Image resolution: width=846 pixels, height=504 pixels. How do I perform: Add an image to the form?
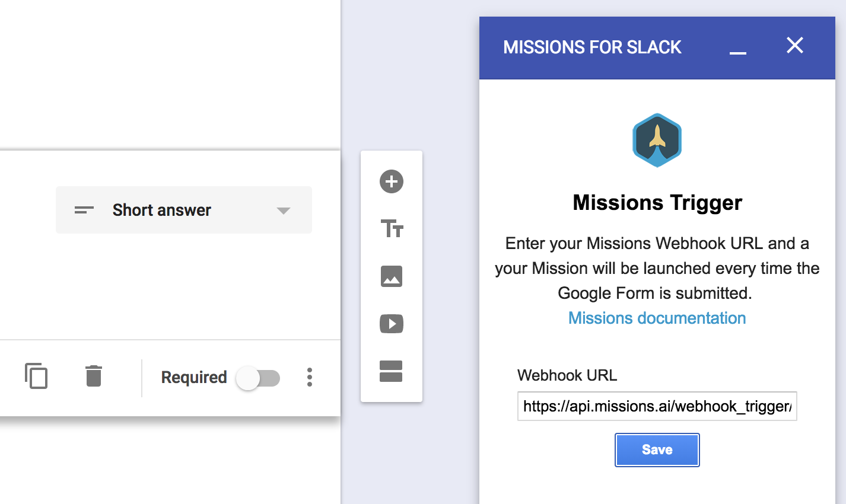point(392,276)
